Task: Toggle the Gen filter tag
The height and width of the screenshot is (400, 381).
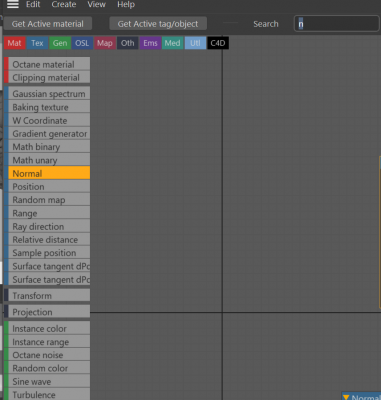Action: pyautogui.click(x=60, y=43)
